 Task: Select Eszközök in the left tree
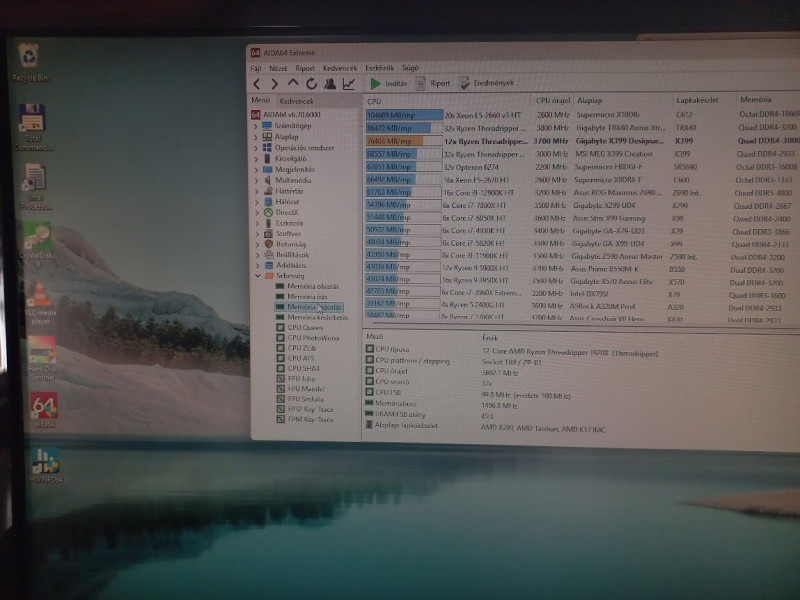tap(284, 223)
